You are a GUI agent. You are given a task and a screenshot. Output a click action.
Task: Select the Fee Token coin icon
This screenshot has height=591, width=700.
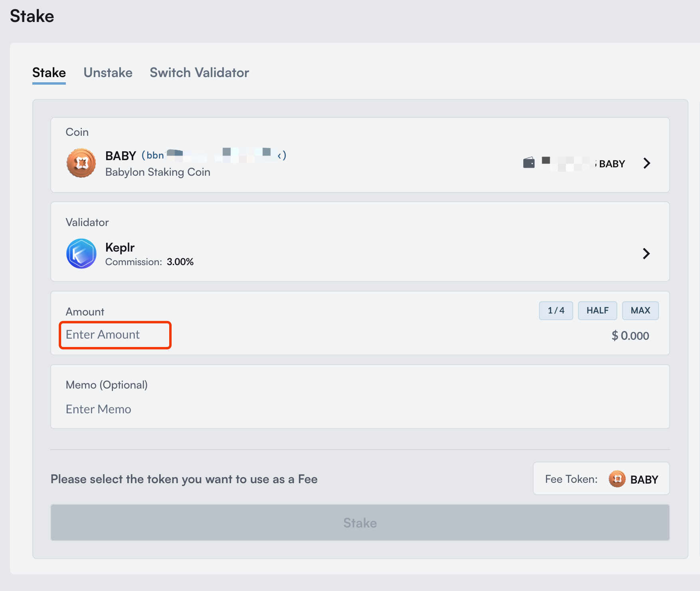(617, 479)
